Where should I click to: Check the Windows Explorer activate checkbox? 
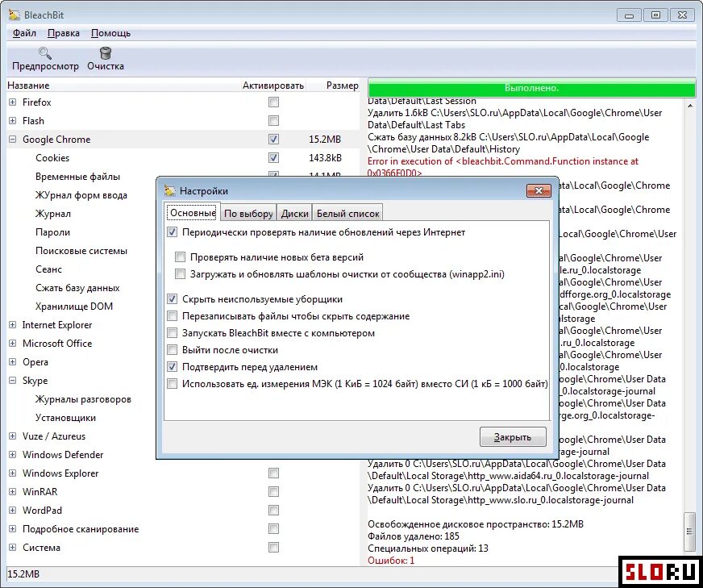tap(273, 473)
